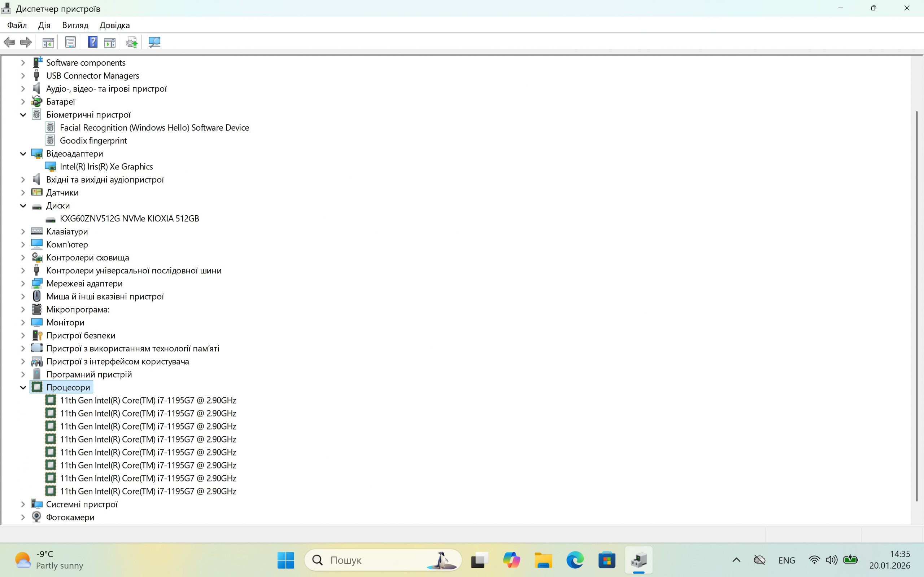
Task: Click the Scan for hardware changes icon
Action: pyautogui.click(x=154, y=42)
